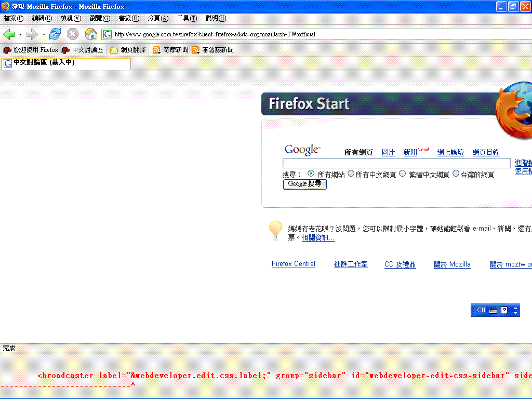Open the 檢視(V) menu
Viewport: 532px width, 399px height.
coord(71,18)
